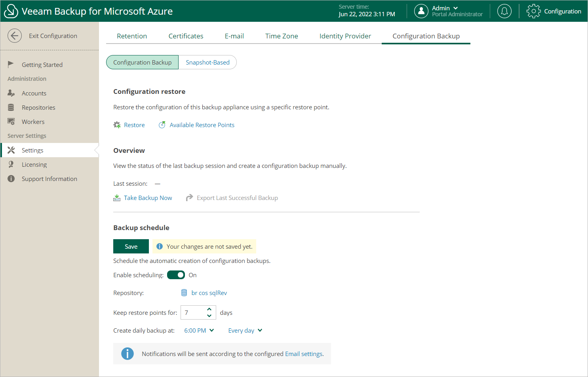Open the Admin user avatar icon
The image size is (588, 377).
click(421, 11)
